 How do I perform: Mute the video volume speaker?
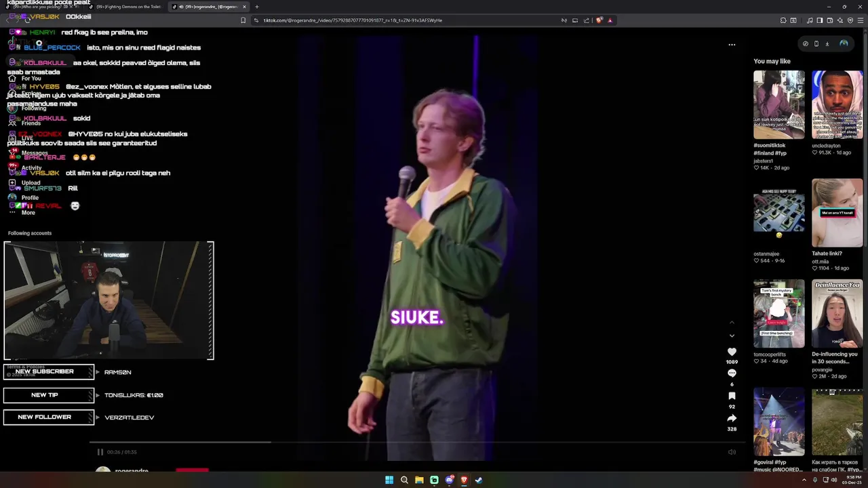(732, 452)
